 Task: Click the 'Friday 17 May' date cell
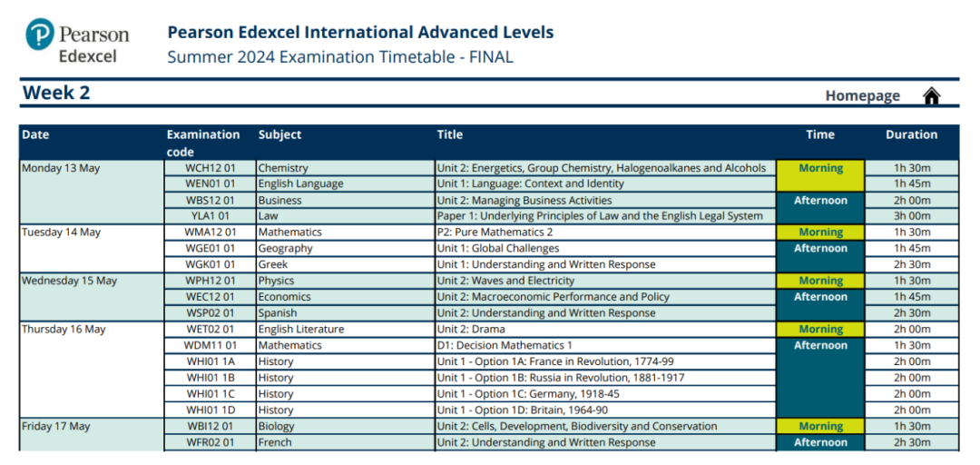(92, 435)
